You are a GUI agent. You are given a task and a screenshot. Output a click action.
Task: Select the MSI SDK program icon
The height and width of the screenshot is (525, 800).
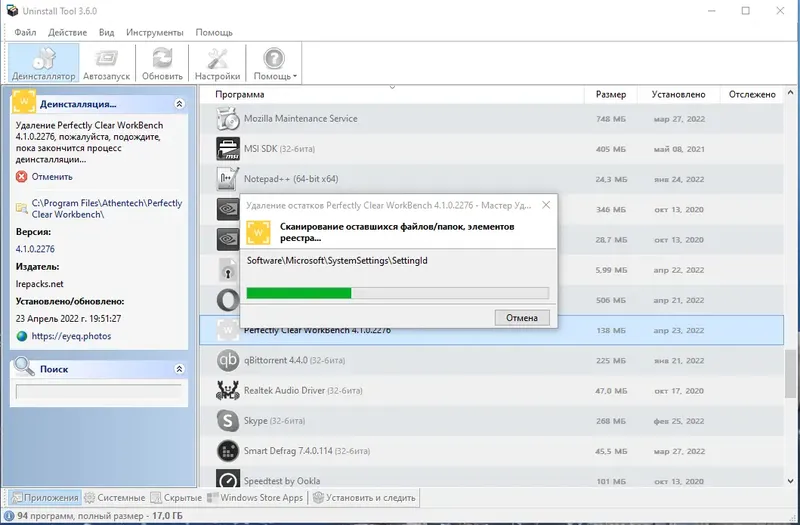point(228,148)
